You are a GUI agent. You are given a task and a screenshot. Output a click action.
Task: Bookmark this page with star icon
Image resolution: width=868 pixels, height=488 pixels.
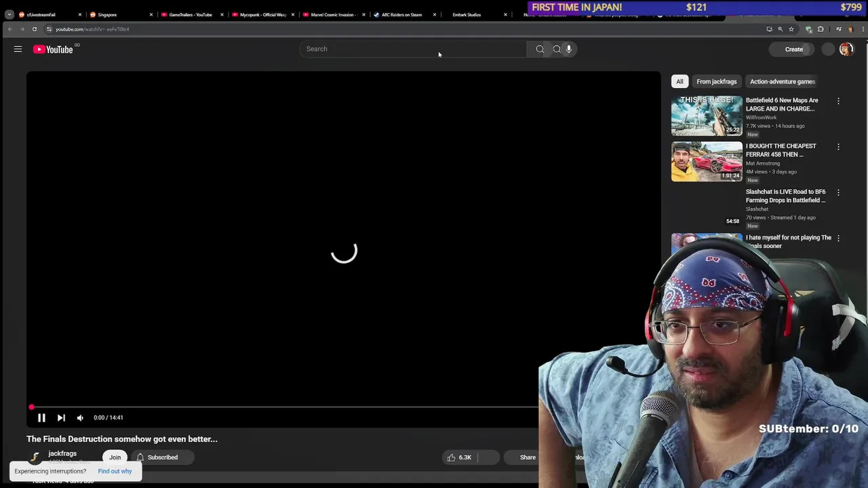point(791,29)
